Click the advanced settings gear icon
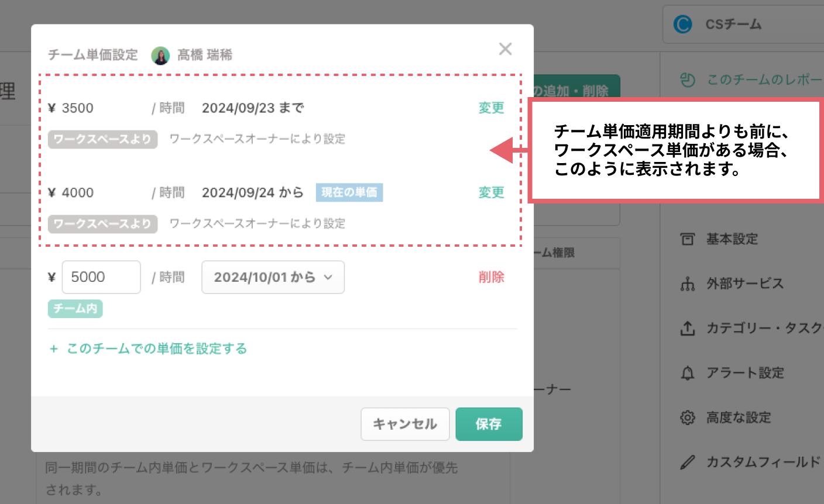This screenshot has width=824, height=504. 688,417
